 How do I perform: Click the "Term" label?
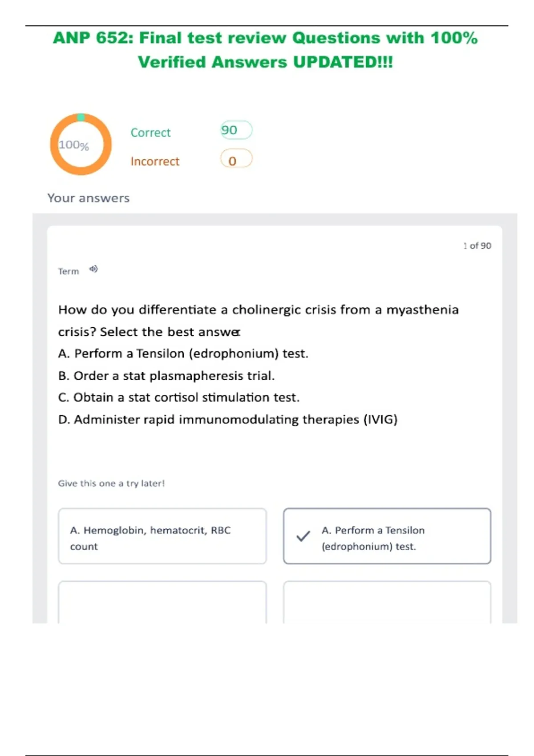coord(69,271)
